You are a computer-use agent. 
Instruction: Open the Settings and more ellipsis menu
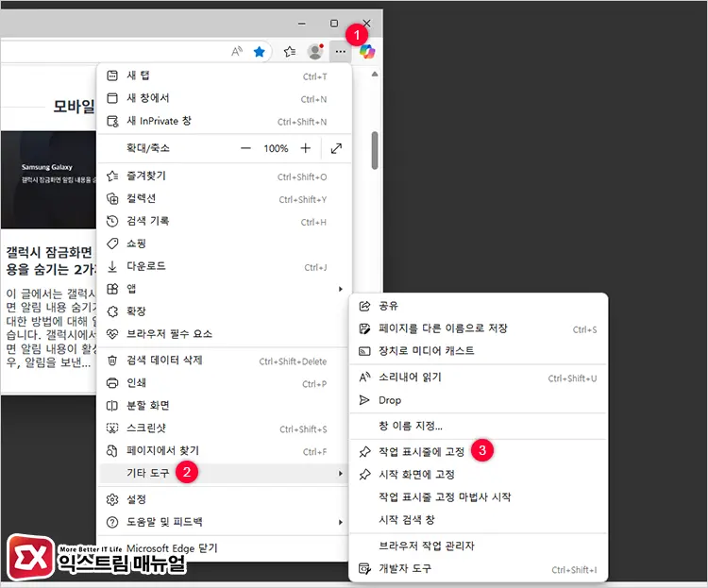[341, 52]
